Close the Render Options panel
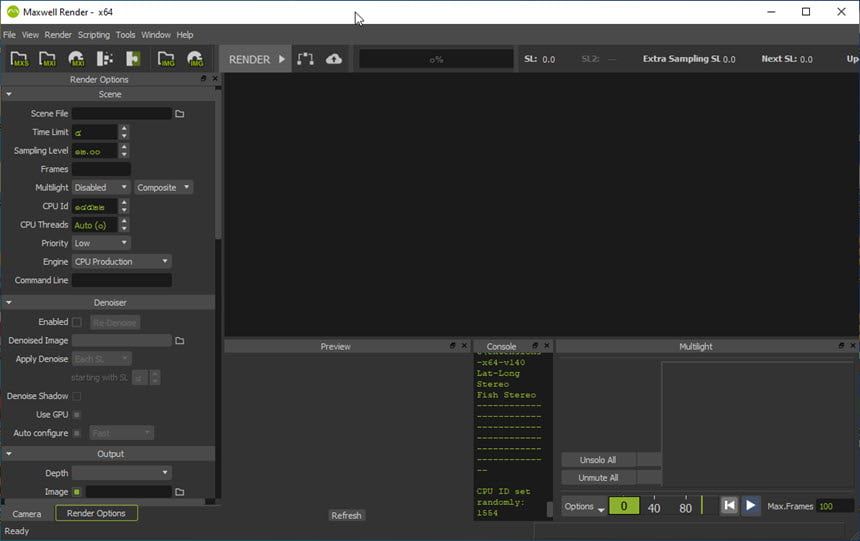The height and width of the screenshot is (541, 860). point(215,78)
